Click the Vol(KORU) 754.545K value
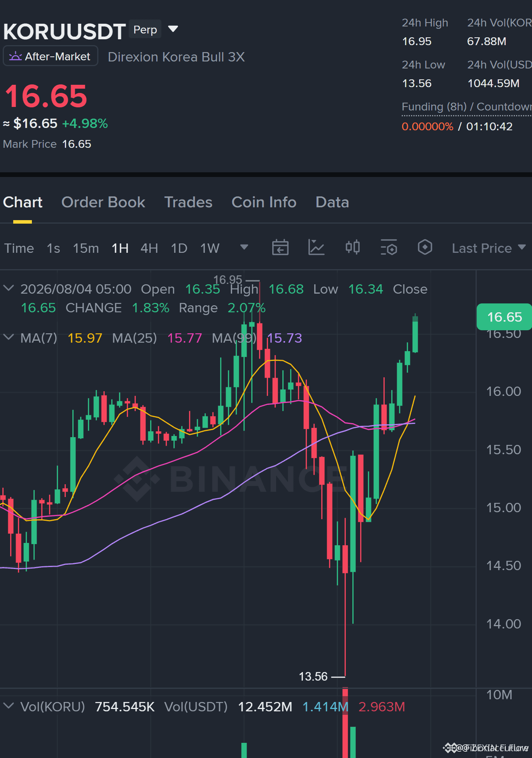 point(124,707)
